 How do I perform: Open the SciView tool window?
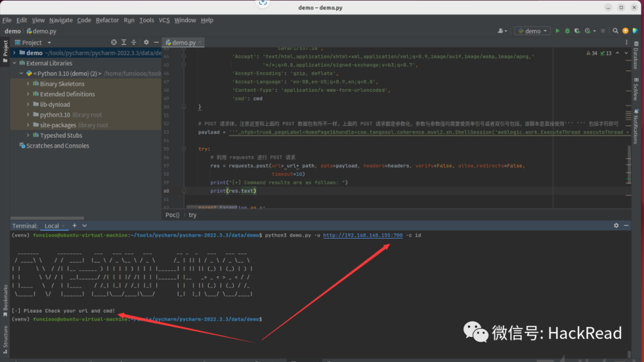[x=636, y=89]
